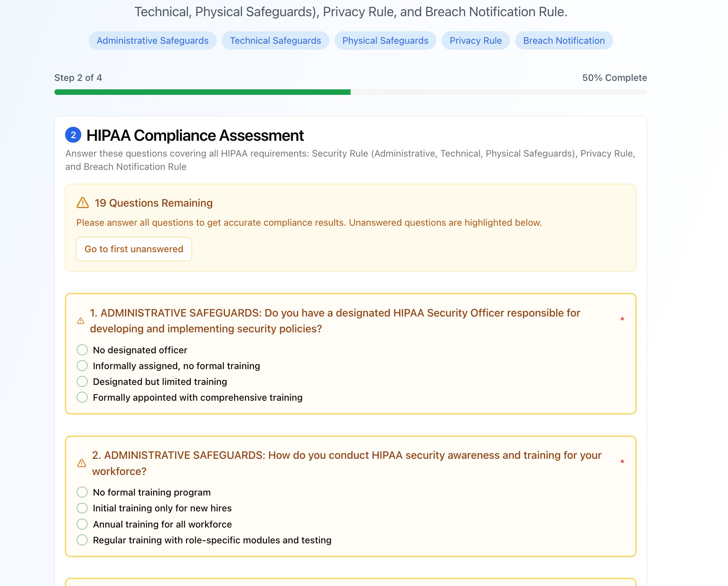Select 'No designated officer' option
Screen dimensions: 728x586
(x=82, y=350)
